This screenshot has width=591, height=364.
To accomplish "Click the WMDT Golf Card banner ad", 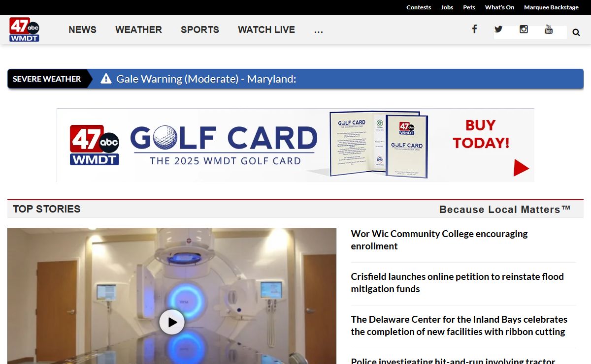I will pos(295,145).
